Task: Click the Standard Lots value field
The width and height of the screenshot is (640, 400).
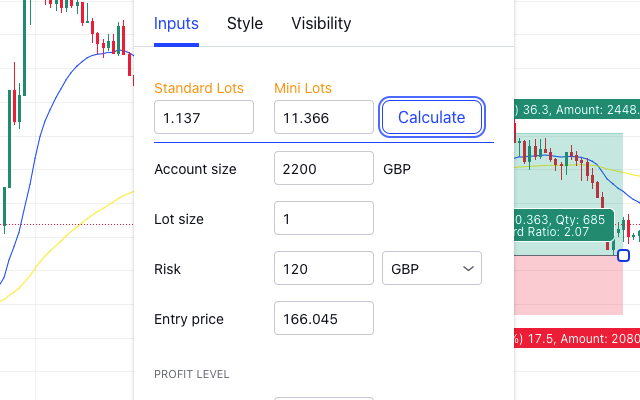Action: [204, 118]
